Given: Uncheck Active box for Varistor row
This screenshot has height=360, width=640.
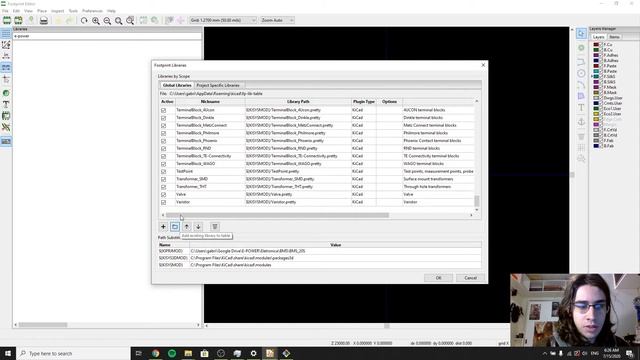Looking at the screenshot, I should point(164,202).
